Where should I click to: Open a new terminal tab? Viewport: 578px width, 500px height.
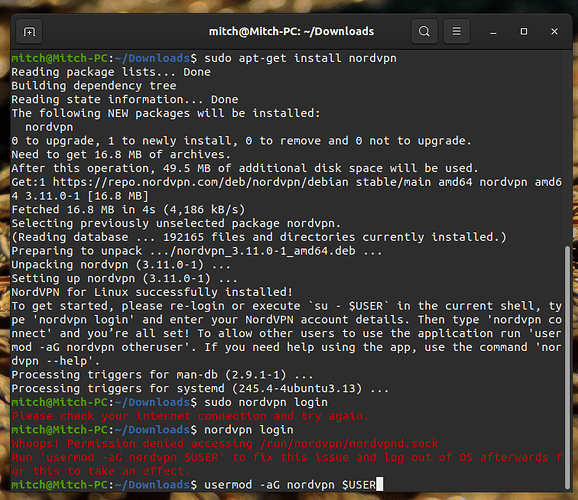click(29, 32)
